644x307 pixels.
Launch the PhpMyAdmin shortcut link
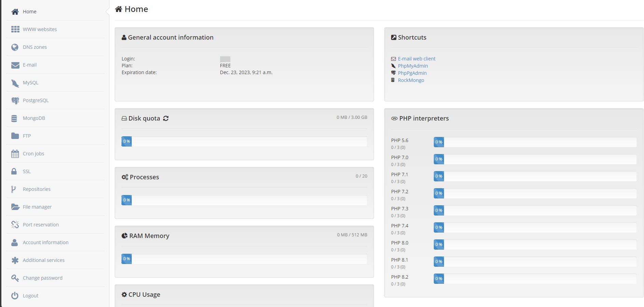[x=413, y=66]
